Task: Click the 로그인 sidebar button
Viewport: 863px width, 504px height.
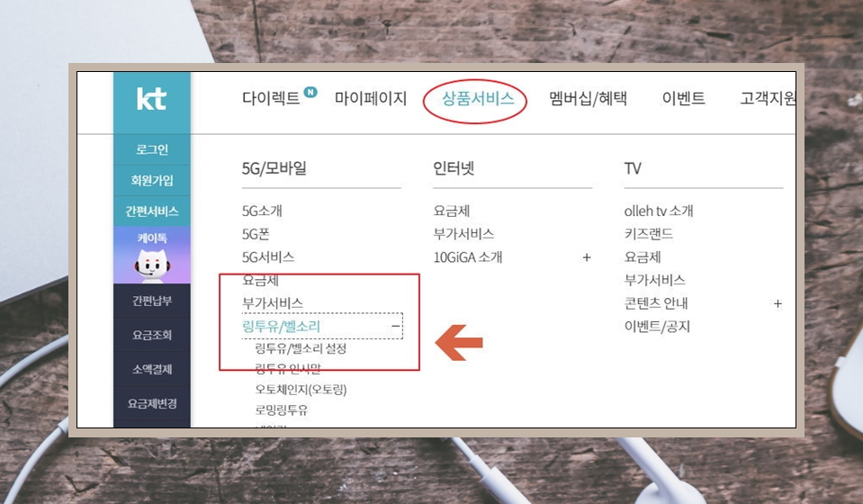Action: (x=152, y=149)
